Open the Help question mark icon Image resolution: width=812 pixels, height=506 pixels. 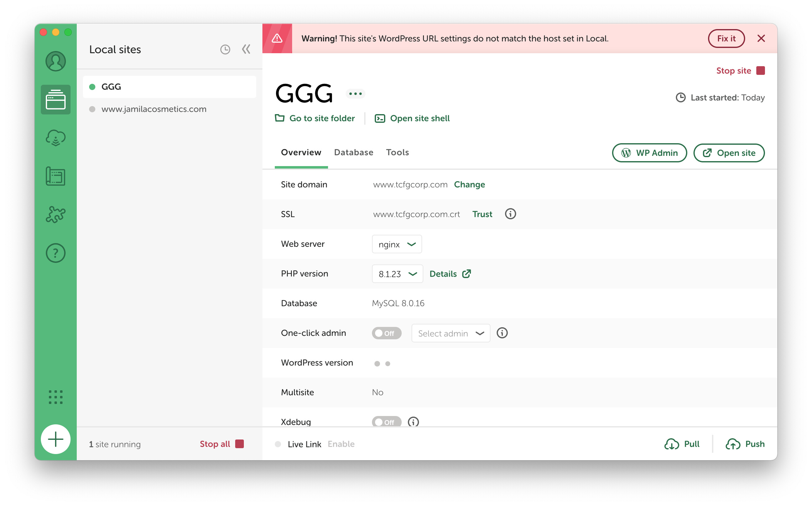tap(56, 253)
